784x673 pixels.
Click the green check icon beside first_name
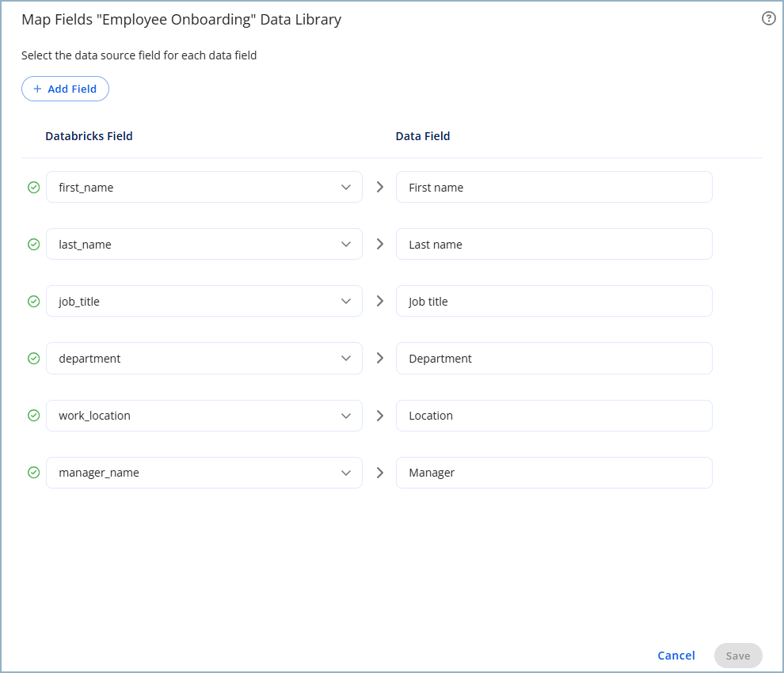33,188
